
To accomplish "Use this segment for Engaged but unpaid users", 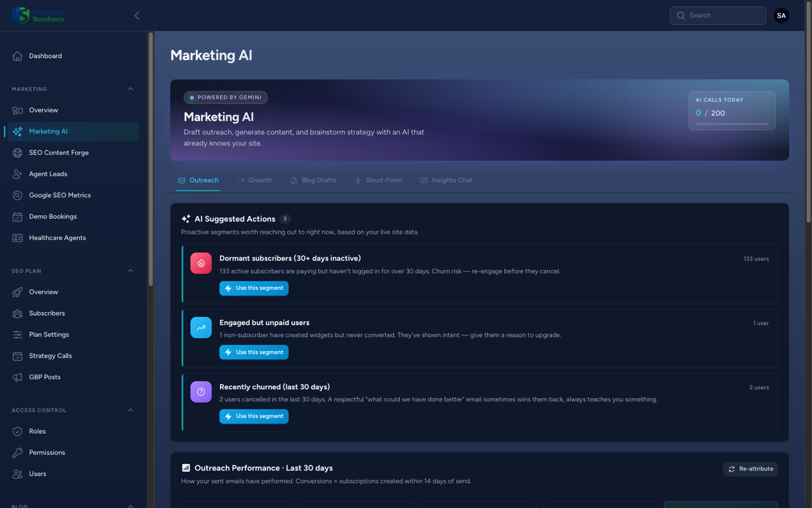I will pyautogui.click(x=254, y=352).
